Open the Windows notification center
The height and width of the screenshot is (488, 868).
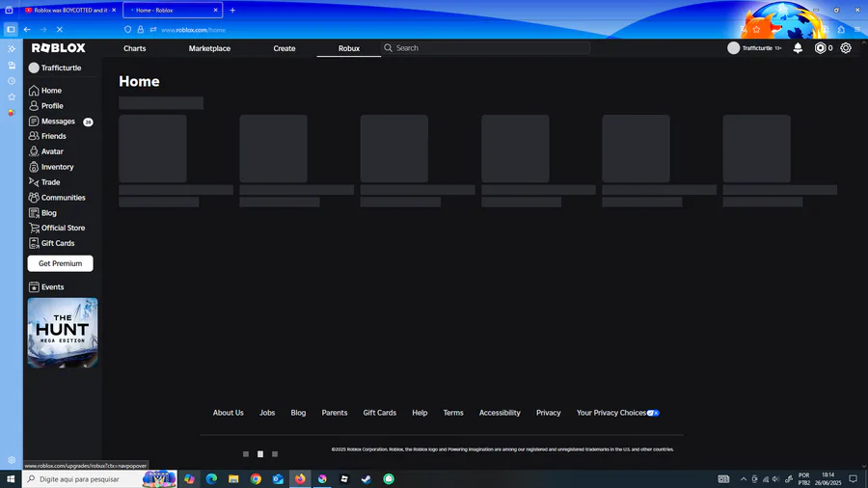point(854,479)
